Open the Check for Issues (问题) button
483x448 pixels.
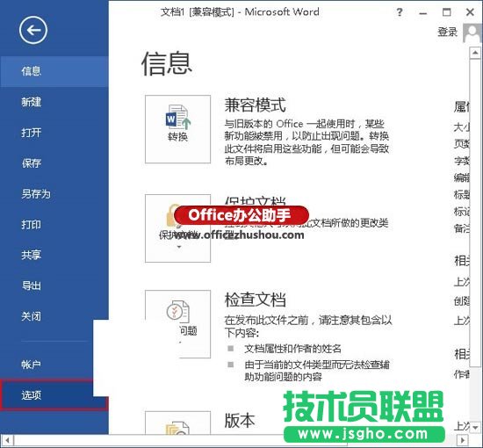[x=177, y=324]
